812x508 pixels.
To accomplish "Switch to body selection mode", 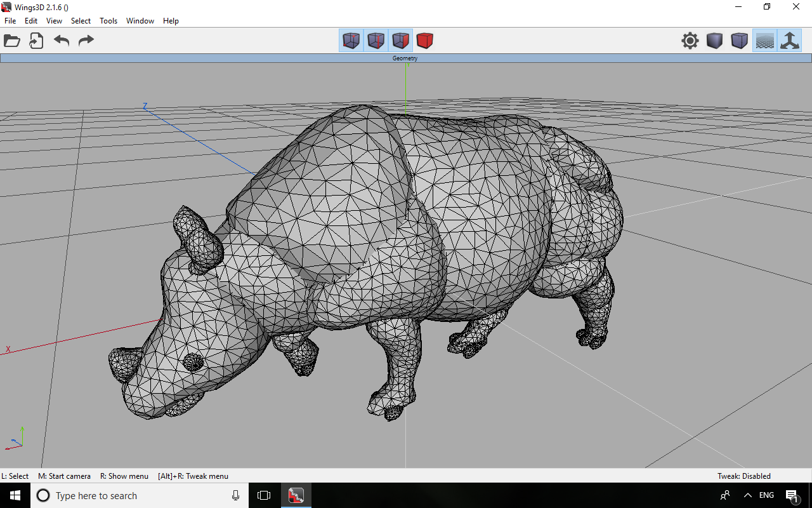I will point(424,40).
